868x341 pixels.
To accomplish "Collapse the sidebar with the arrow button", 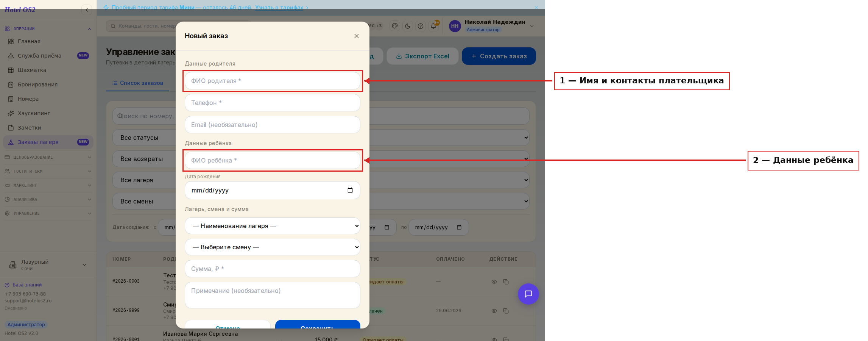I will pyautogui.click(x=87, y=10).
